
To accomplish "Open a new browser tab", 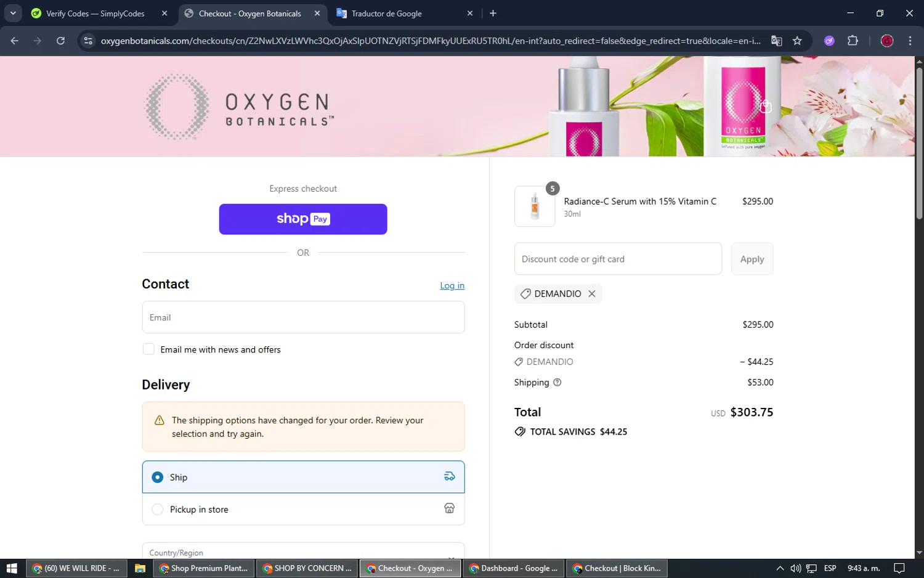I will click(493, 13).
